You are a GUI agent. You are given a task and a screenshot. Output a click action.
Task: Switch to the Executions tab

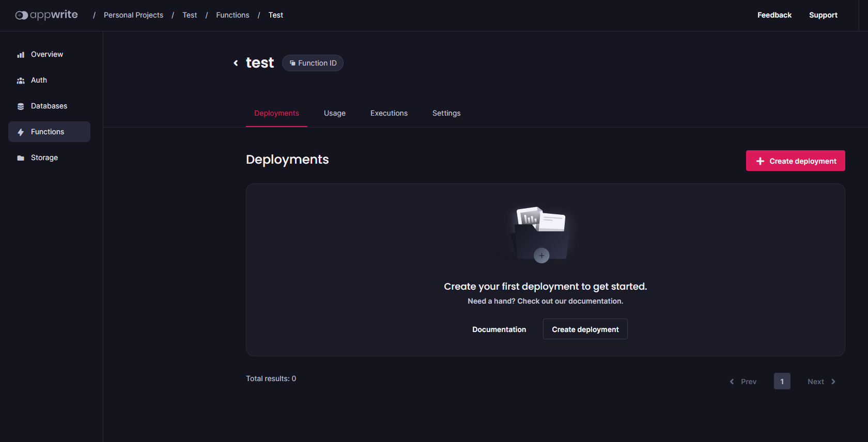pyautogui.click(x=389, y=113)
